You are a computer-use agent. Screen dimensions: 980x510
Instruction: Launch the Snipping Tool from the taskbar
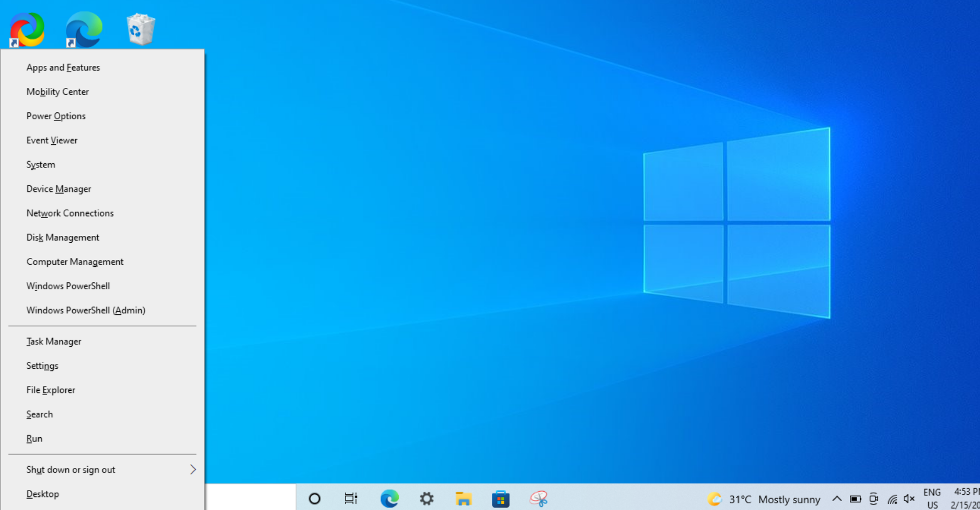[539, 498]
